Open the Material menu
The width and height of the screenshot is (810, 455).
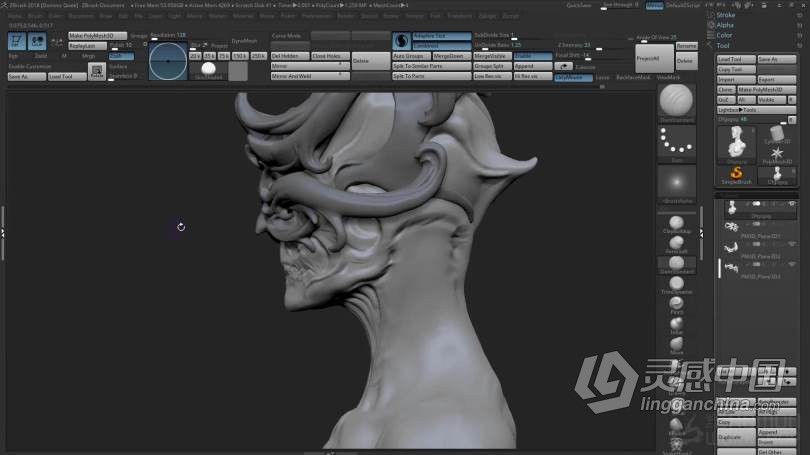(243, 16)
